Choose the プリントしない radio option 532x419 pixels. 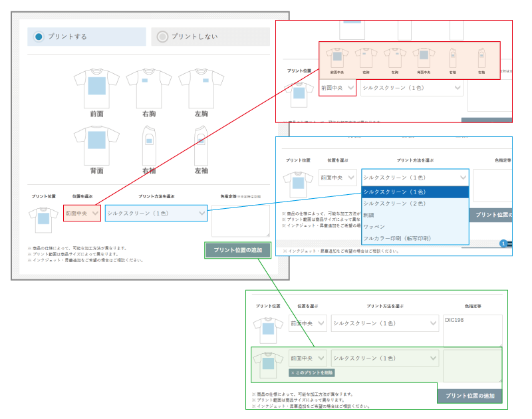[162, 37]
